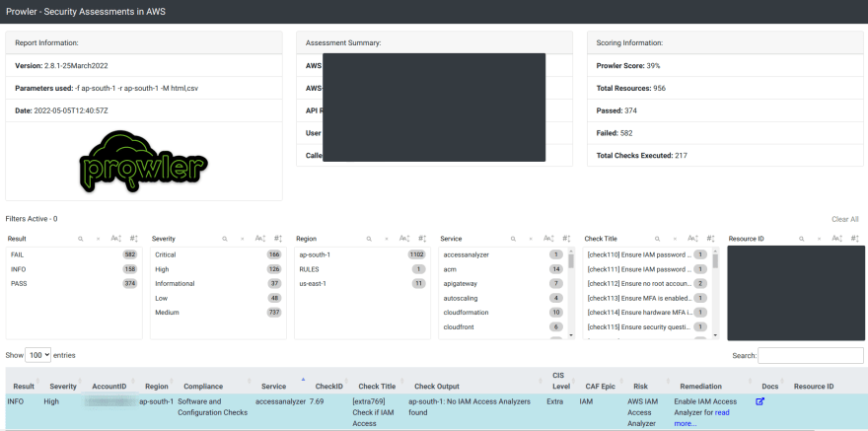Sort table by AccountID column
The height and width of the screenshot is (431, 868).
pyautogui.click(x=109, y=387)
